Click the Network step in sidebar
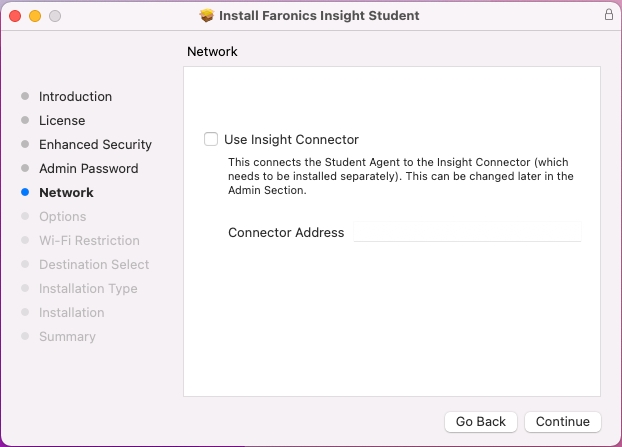Image resolution: width=622 pixels, height=447 pixels. click(x=66, y=193)
